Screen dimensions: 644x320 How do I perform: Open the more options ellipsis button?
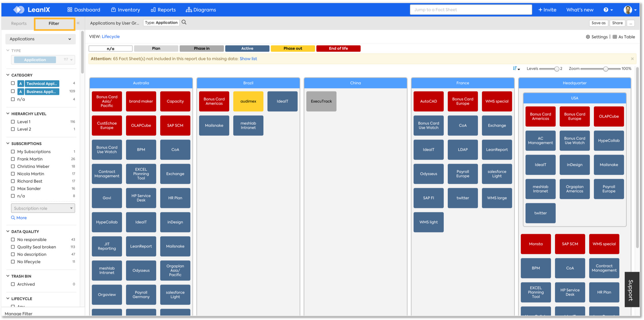[631, 23]
